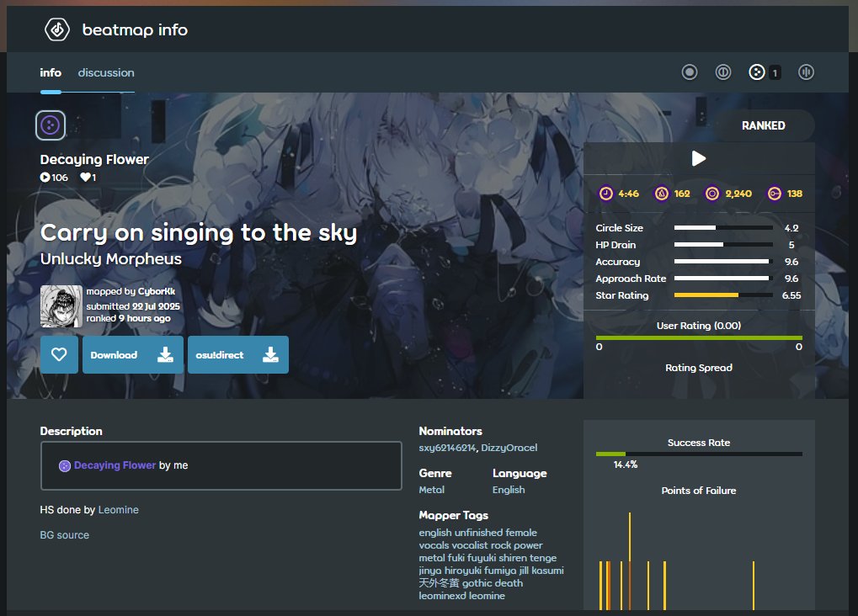Switch to the discussion tab
Viewport: 858px width, 616px height.
point(105,72)
